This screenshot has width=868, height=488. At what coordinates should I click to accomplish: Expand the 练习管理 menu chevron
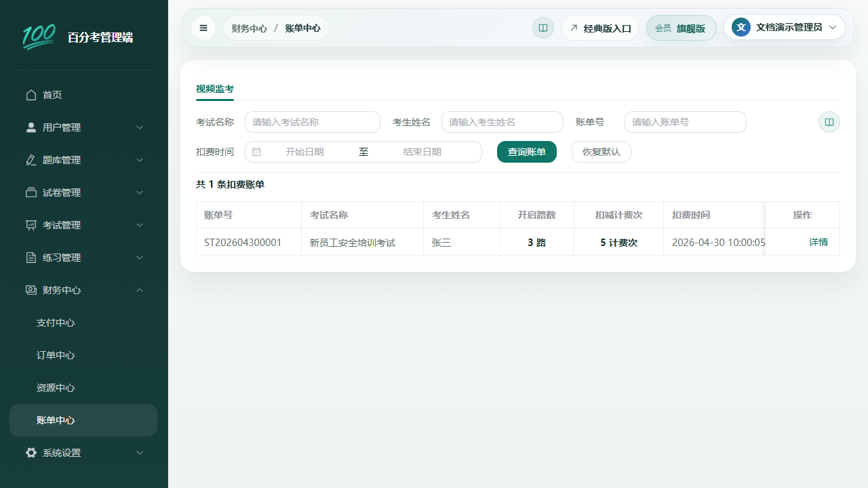tap(140, 258)
